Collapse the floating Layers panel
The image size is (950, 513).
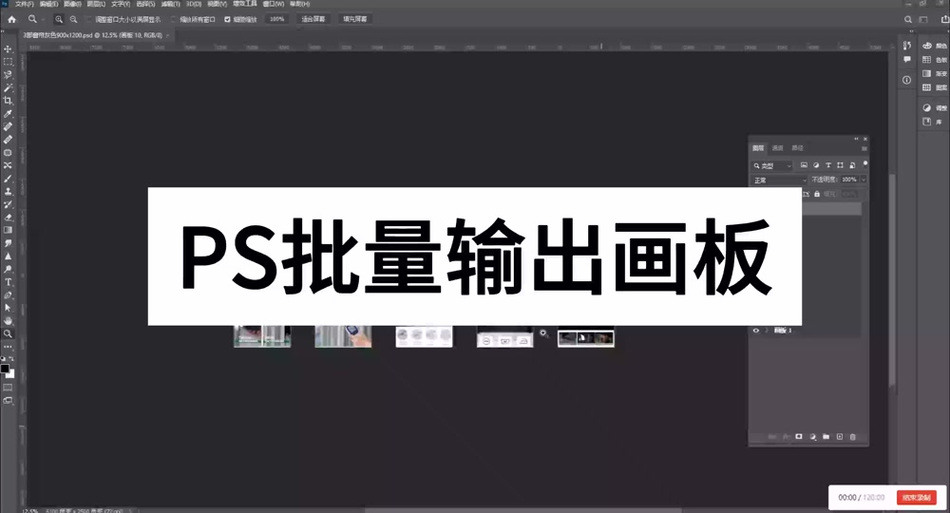pyautogui.click(x=857, y=139)
